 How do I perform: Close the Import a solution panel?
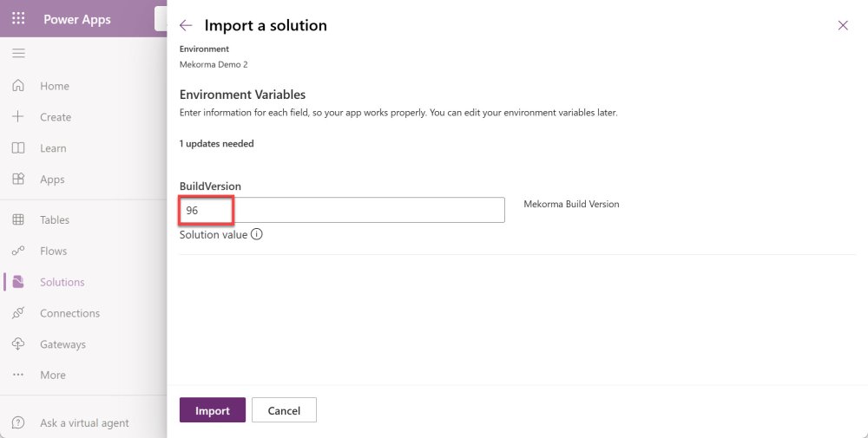[x=843, y=25]
